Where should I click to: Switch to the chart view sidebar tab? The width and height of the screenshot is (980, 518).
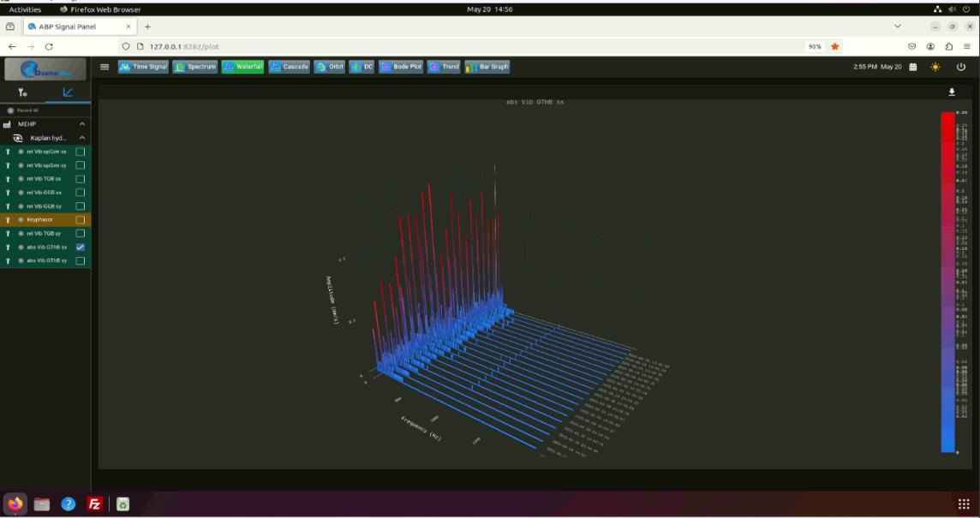[x=68, y=92]
